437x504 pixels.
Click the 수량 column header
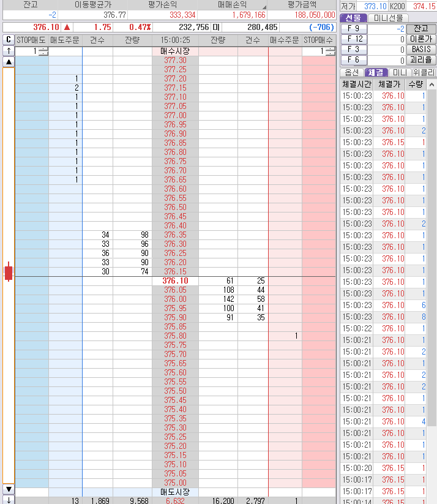click(x=416, y=85)
